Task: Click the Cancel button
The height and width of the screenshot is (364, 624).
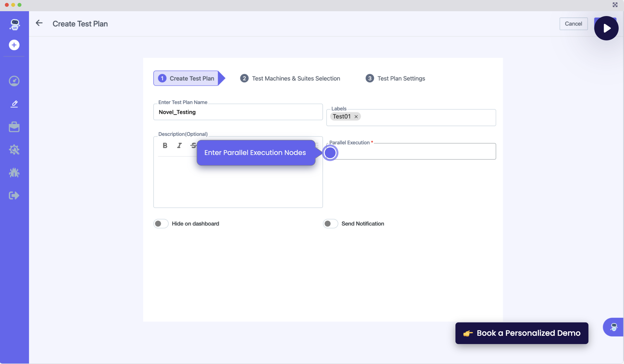Action: tap(573, 24)
